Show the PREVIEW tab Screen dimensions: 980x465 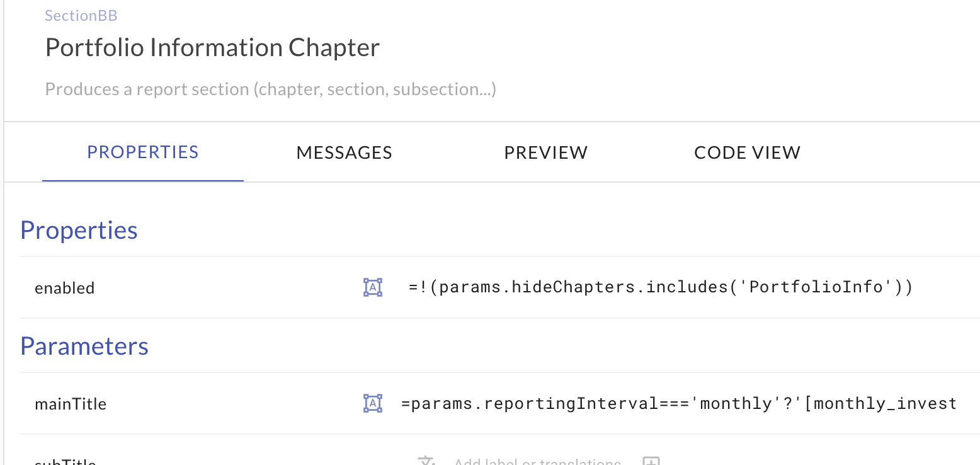point(545,152)
